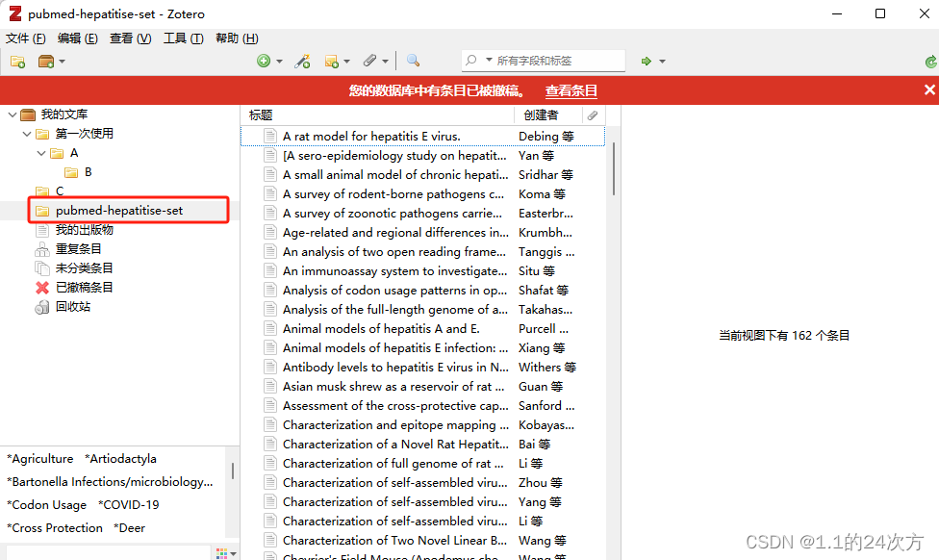Viewport: 939px width, 560px height.
Task: Click the *Agriculture tag
Action: point(40,458)
